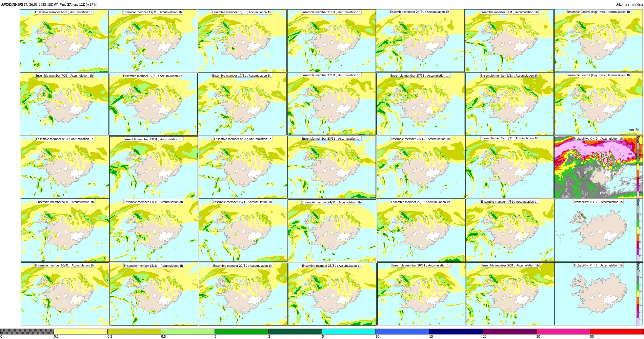This screenshot has height=339, width=644.
Task: Click the 'Ensemble member 19/31 ; Accumulation 1h' label
Action: (x=242, y=202)
